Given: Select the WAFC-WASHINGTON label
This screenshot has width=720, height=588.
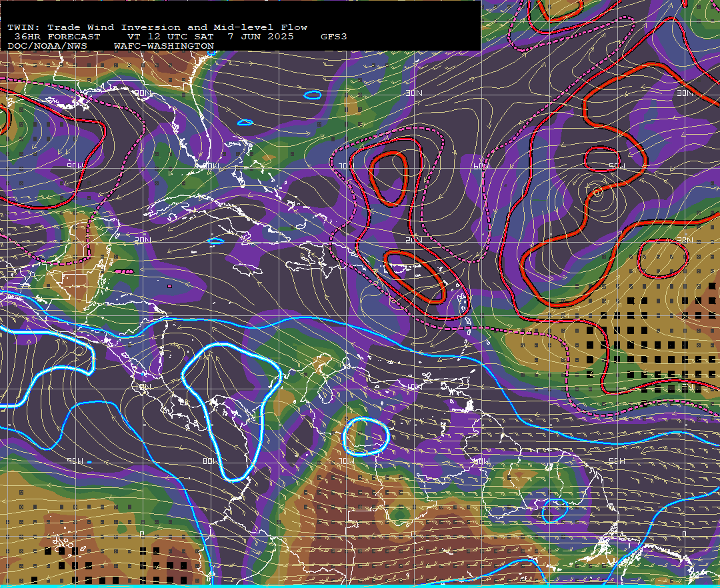Looking at the screenshot, I should click(x=164, y=47).
